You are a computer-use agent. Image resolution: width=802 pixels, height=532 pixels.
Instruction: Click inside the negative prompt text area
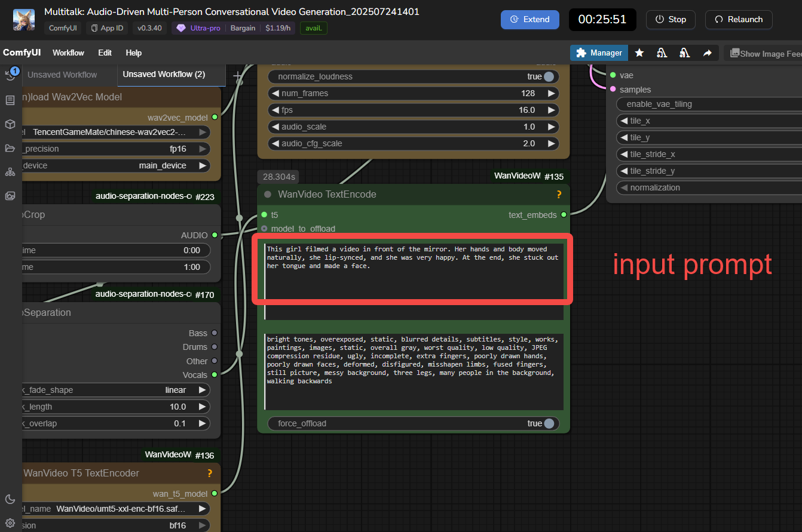point(414,372)
